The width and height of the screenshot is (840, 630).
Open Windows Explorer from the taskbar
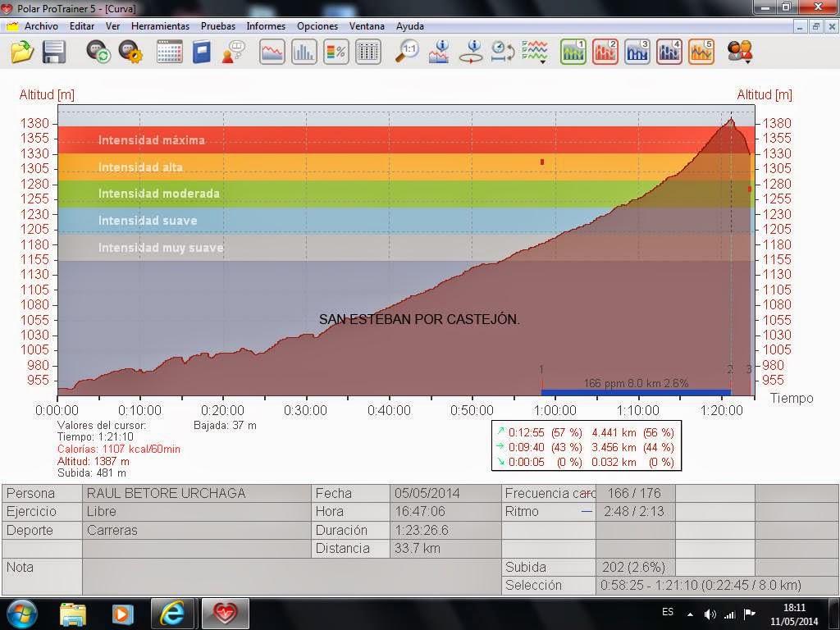click(73, 614)
